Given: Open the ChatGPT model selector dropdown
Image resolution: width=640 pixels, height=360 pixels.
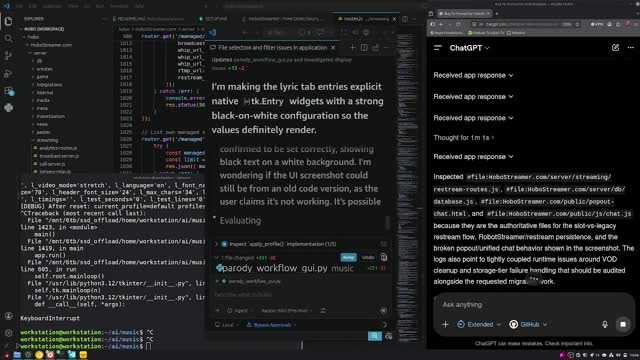Looking at the screenshot, I should pos(469,48).
